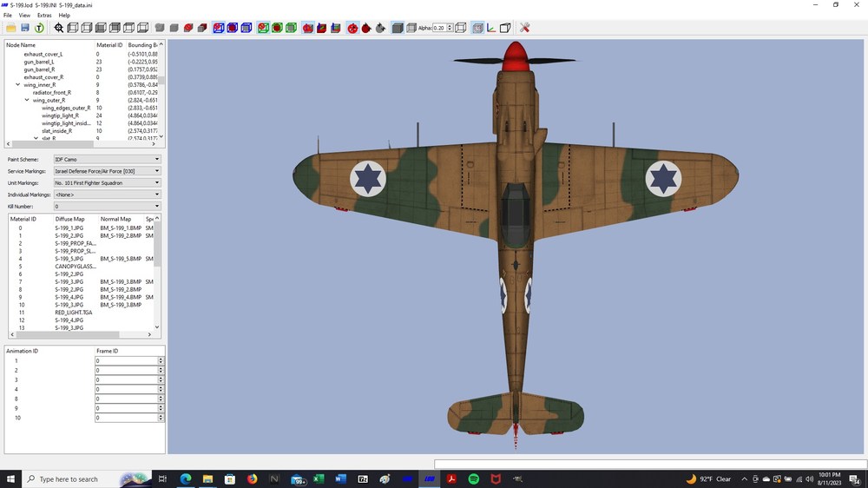The width and height of the screenshot is (868, 488).
Task: Select the exhaust_cover_L node
Action: [43, 55]
